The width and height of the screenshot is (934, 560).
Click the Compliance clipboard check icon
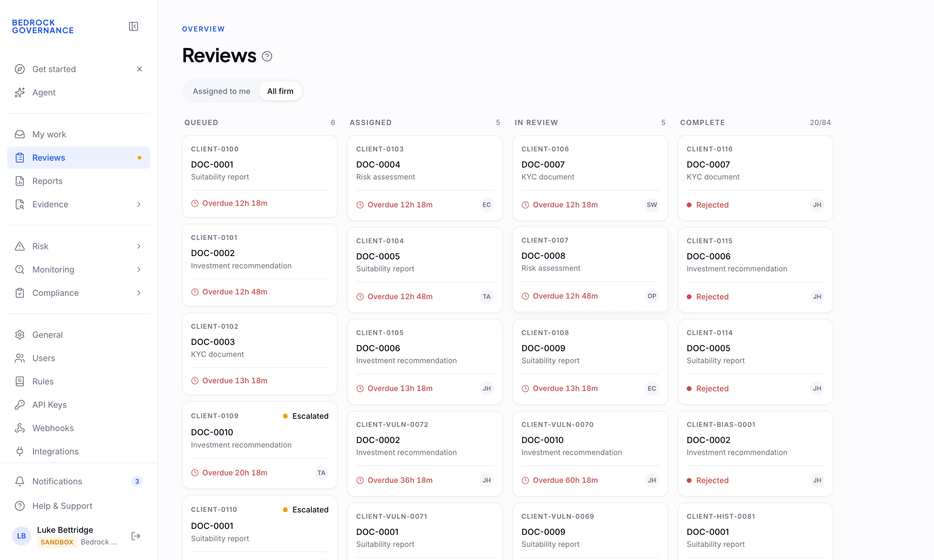(20, 293)
